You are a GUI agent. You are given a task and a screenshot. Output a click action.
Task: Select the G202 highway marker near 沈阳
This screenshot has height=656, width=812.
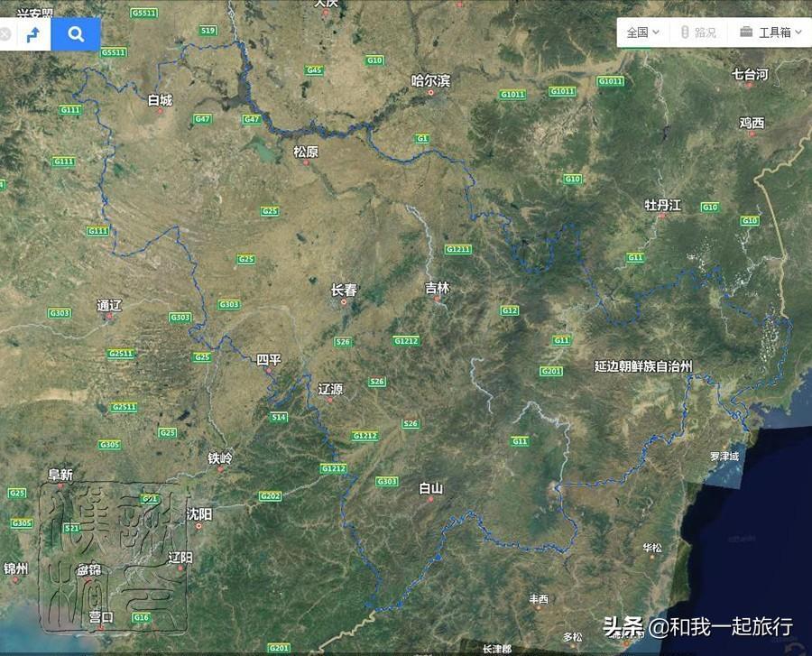click(x=270, y=496)
